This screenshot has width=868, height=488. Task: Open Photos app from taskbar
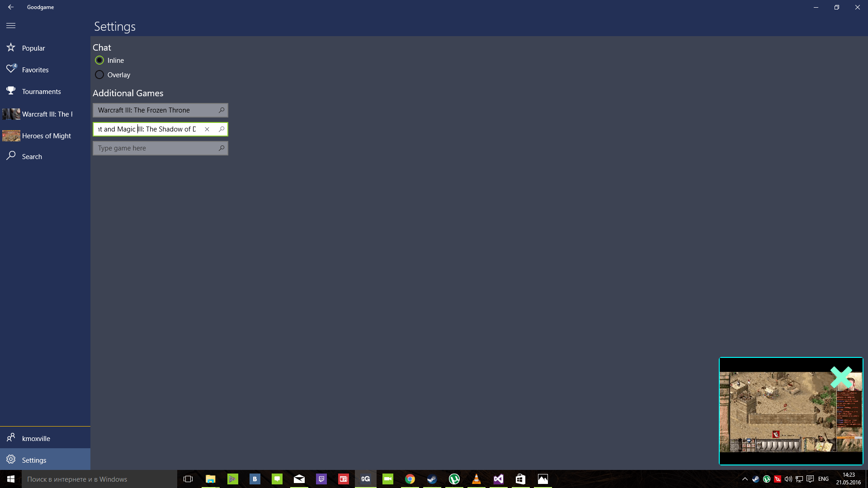click(543, 479)
